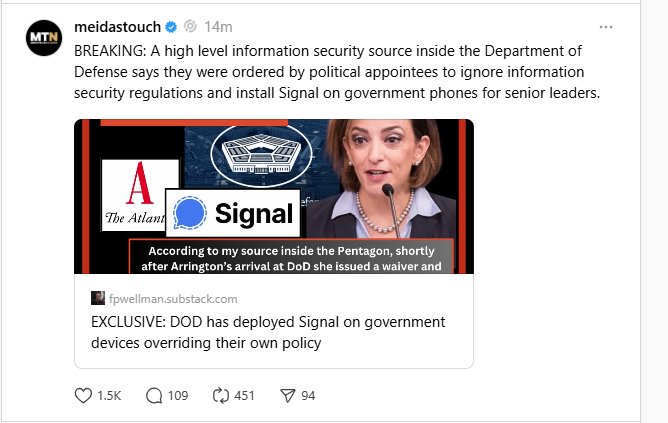This screenshot has height=423, width=668.
Task: Click the 451 repost count
Action: click(x=244, y=396)
